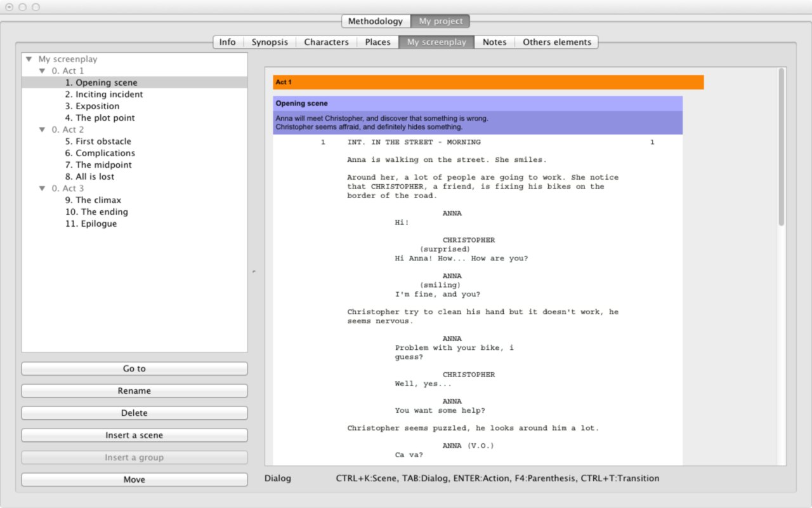
Task: Click the Rename button
Action: (x=134, y=391)
